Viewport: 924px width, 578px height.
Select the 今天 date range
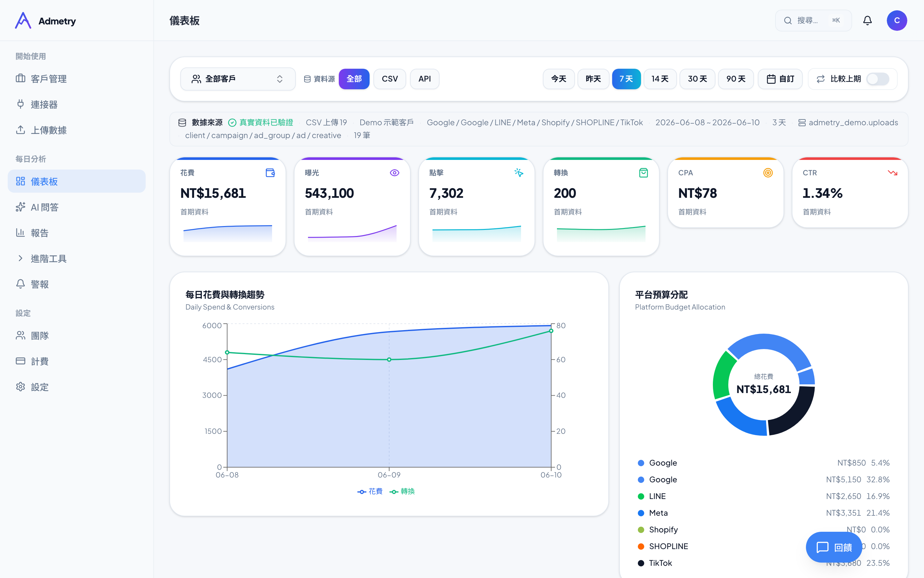[x=559, y=79]
